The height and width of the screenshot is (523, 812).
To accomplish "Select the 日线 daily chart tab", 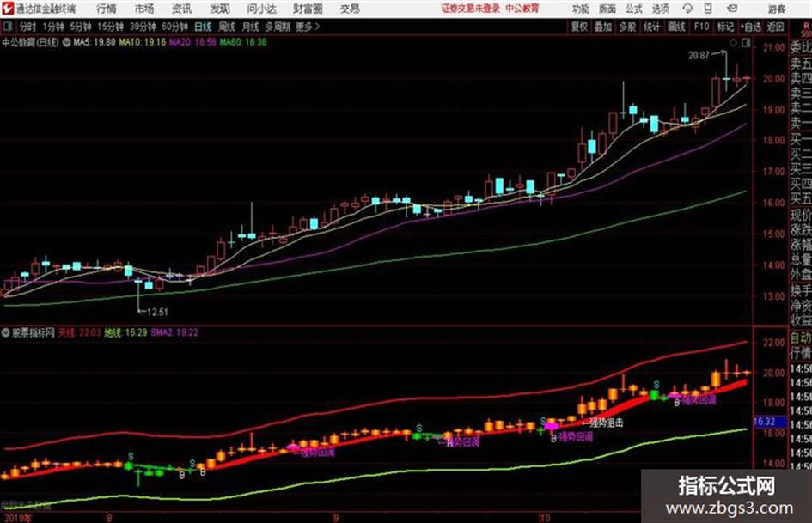I will tap(203, 27).
